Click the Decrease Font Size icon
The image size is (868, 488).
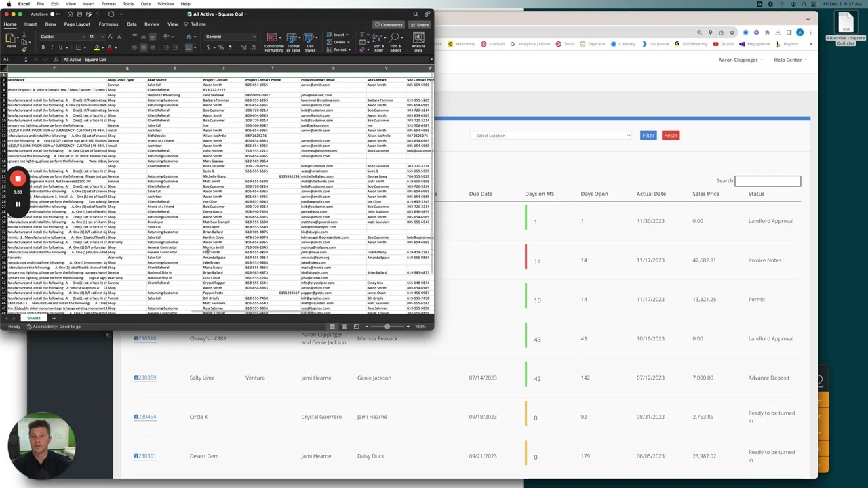pyautogui.click(x=119, y=37)
